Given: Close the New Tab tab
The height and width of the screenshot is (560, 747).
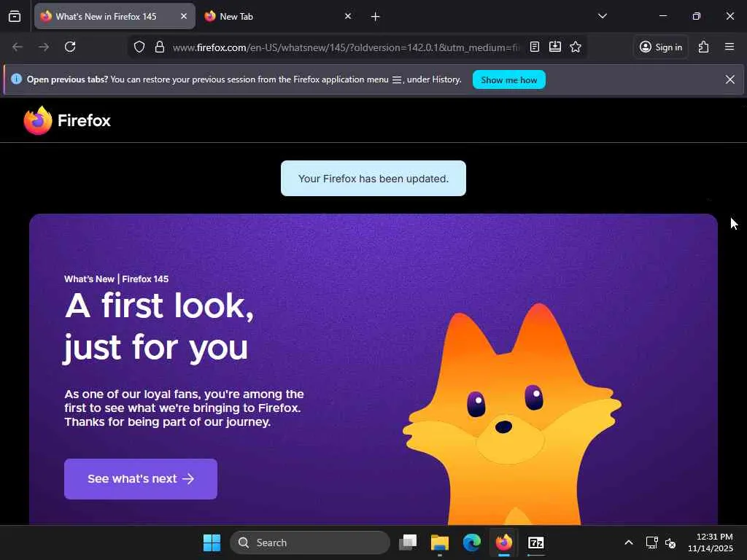Looking at the screenshot, I should coord(348,16).
